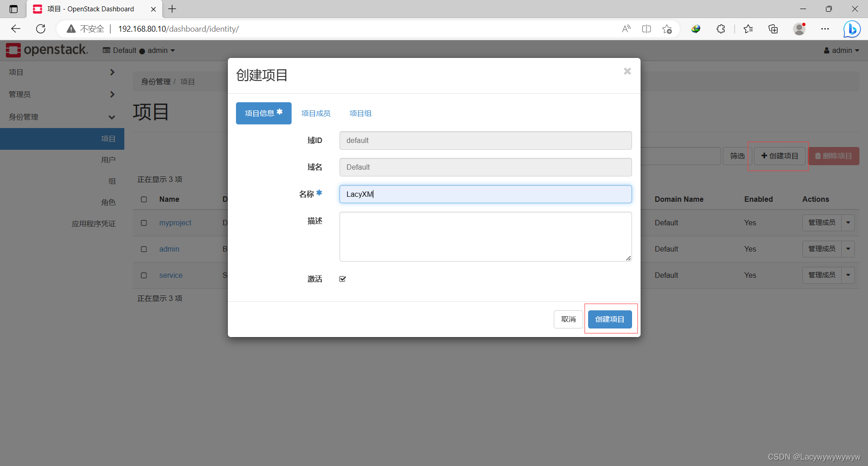Switch to the 项目成员 tab
868x466 pixels.
(x=316, y=113)
